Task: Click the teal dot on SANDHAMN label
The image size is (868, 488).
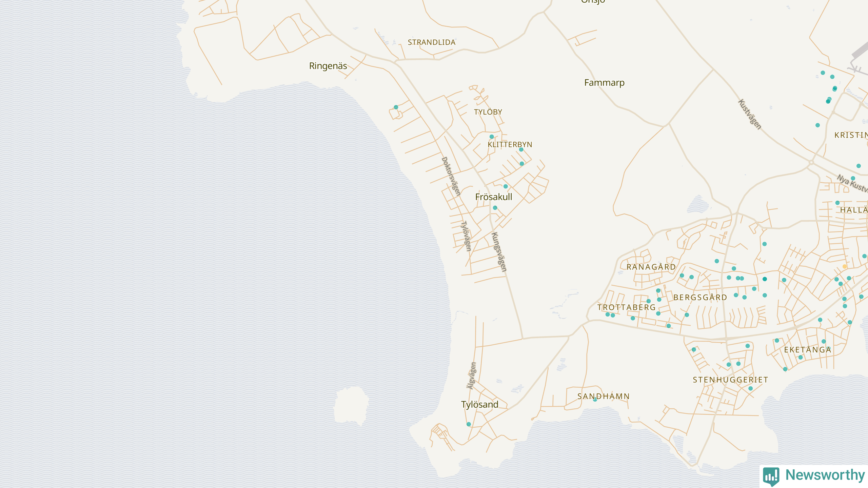Action: (x=595, y=400)
